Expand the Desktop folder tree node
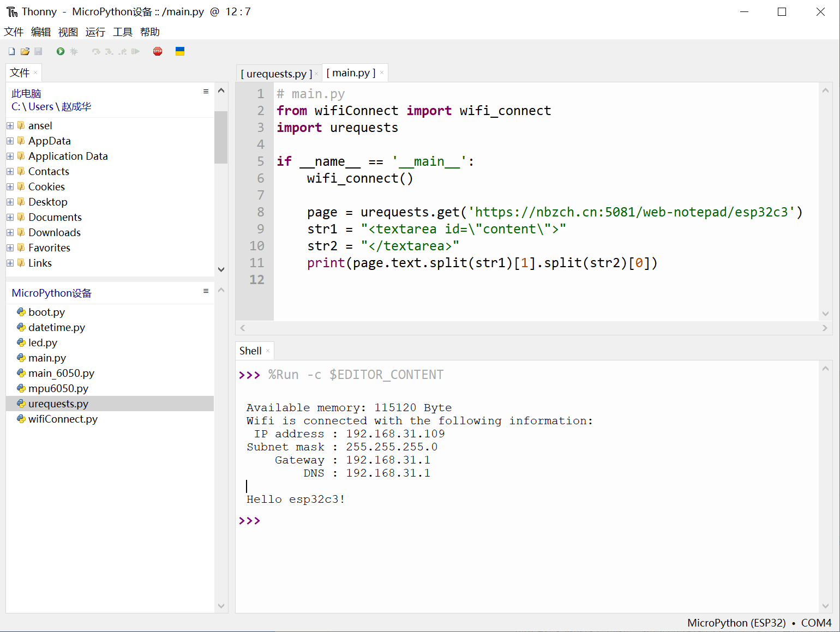 pos(10,202)
